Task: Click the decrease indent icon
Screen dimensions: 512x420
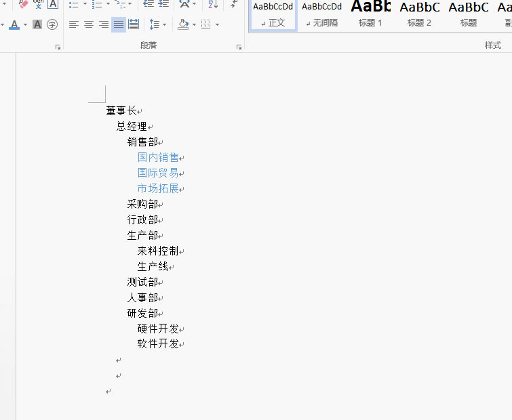Action: pos(149,4)
